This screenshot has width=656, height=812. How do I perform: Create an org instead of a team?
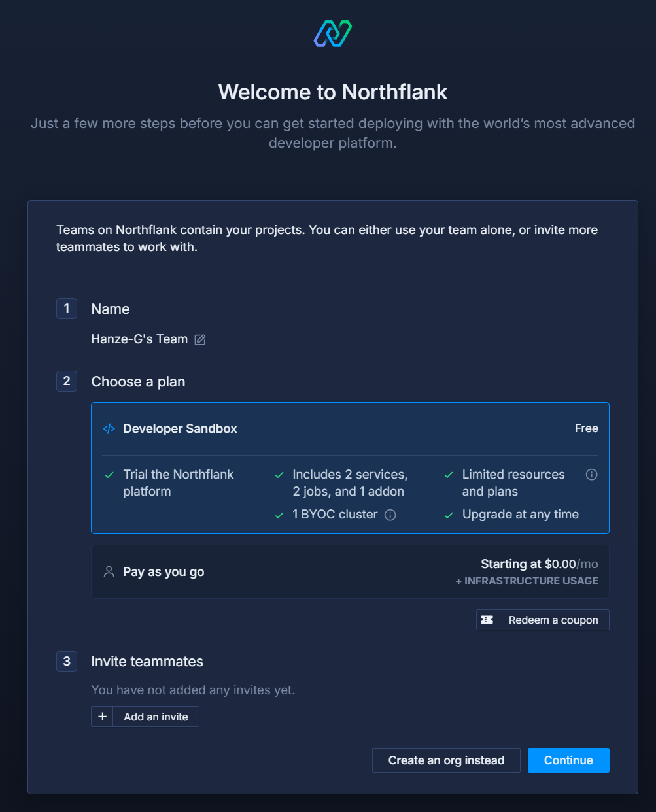pos(446,760)
